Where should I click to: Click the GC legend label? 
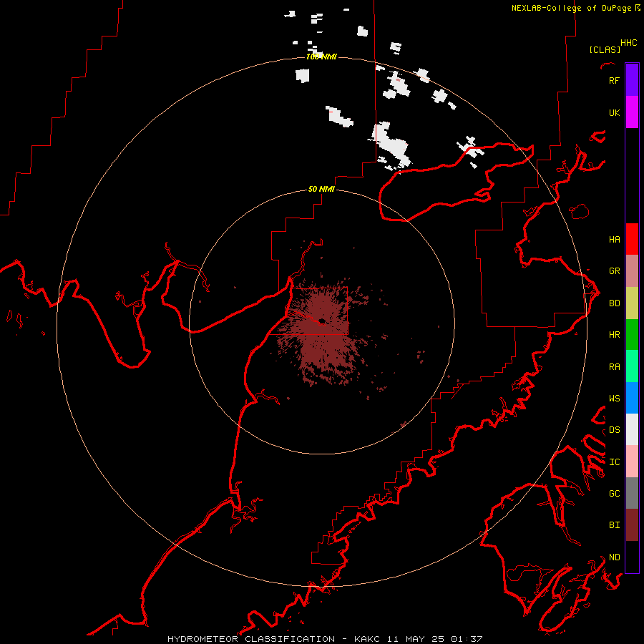pos(614,493)
